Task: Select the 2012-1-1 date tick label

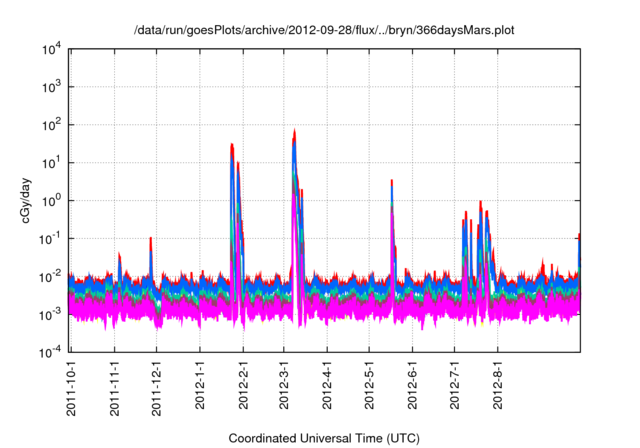Action: pos(199,388)
